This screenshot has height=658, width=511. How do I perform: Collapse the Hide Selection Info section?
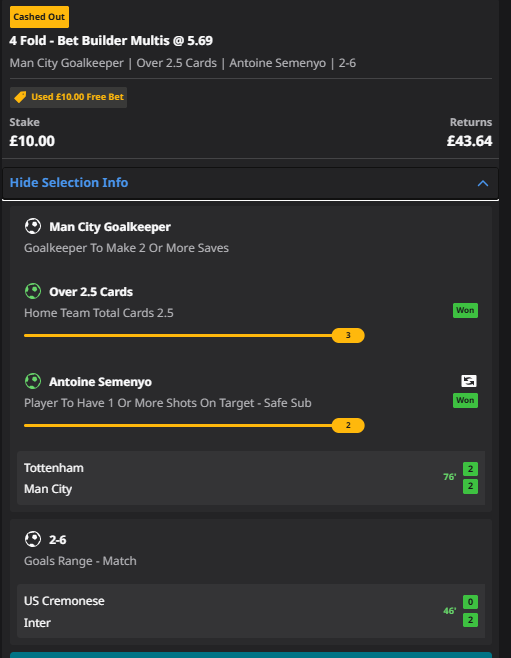click(250, 183)
